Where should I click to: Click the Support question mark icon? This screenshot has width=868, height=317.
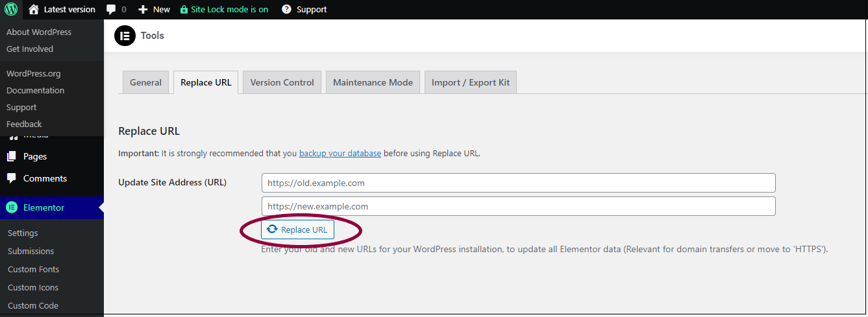click(286, 9)
